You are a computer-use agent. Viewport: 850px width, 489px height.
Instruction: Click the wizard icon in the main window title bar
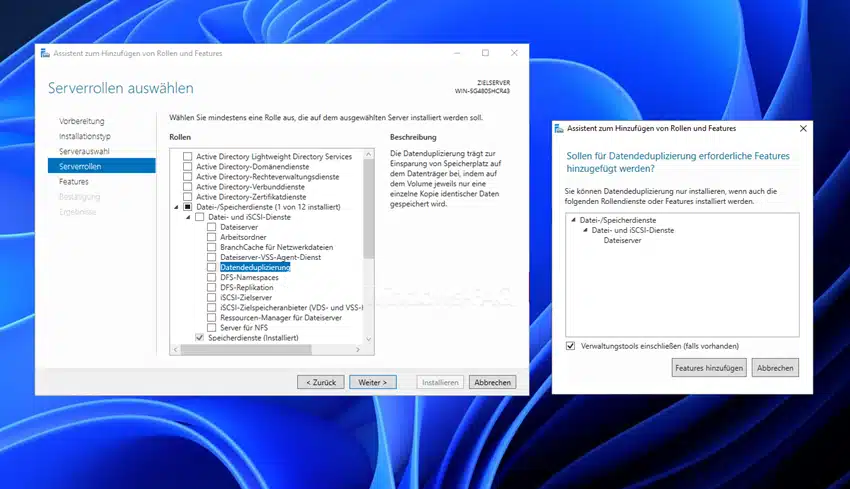(45, 53)
